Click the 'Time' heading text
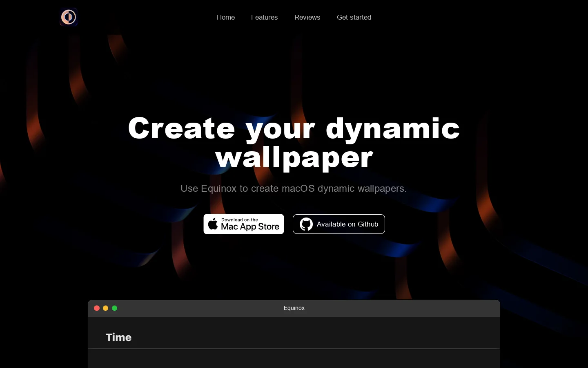 (119, 337)
